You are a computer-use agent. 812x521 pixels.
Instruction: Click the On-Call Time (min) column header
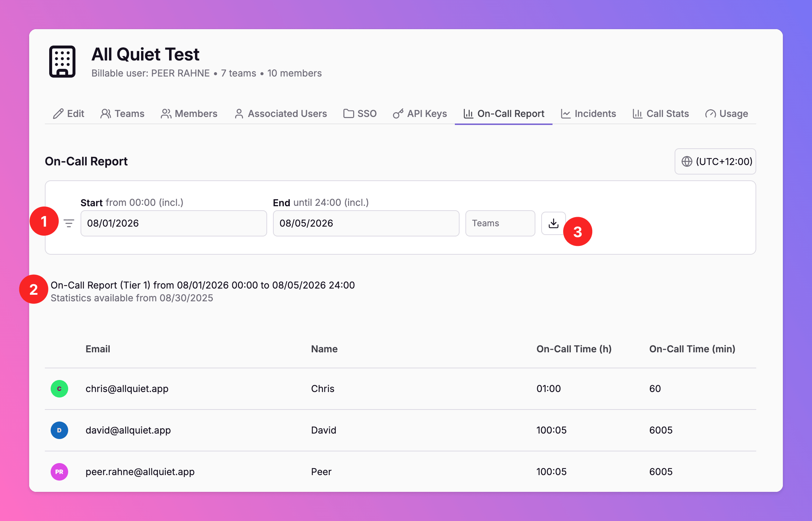(692, 349)
